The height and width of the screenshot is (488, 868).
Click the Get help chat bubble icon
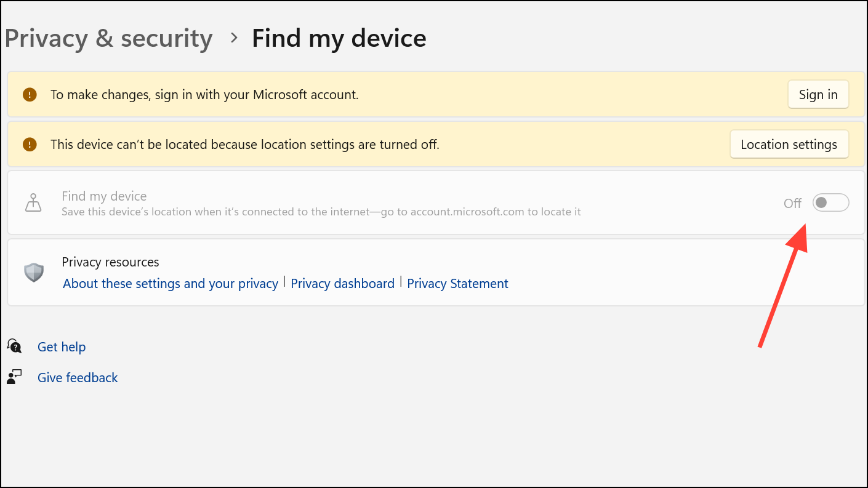tap(15, 346)
